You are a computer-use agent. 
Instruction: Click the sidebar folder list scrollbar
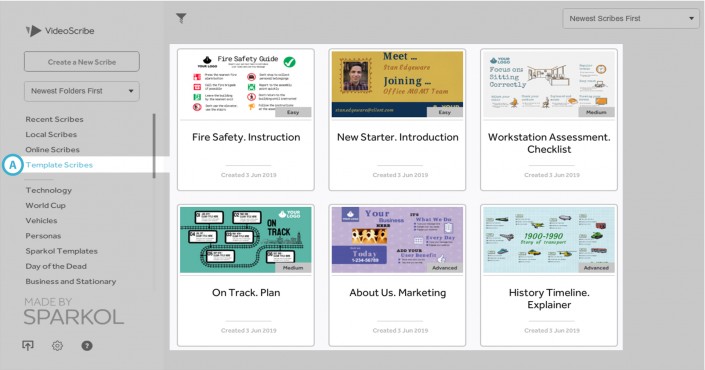(154, 146)
